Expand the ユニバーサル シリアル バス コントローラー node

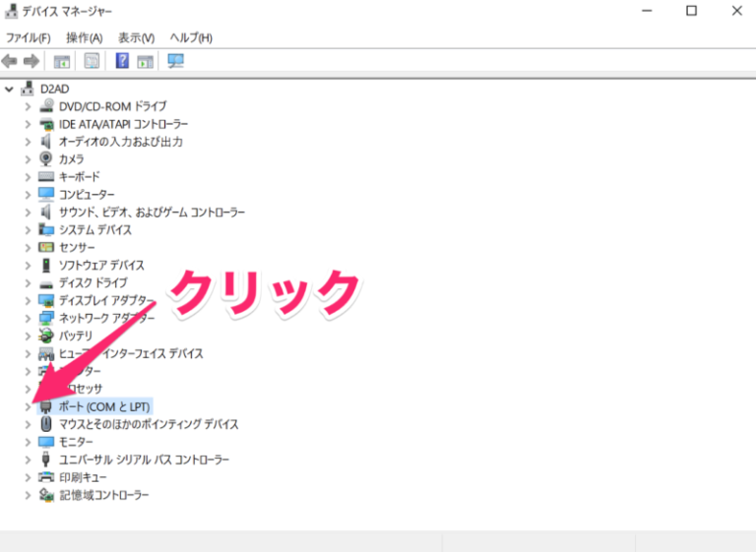pos(28,460)
